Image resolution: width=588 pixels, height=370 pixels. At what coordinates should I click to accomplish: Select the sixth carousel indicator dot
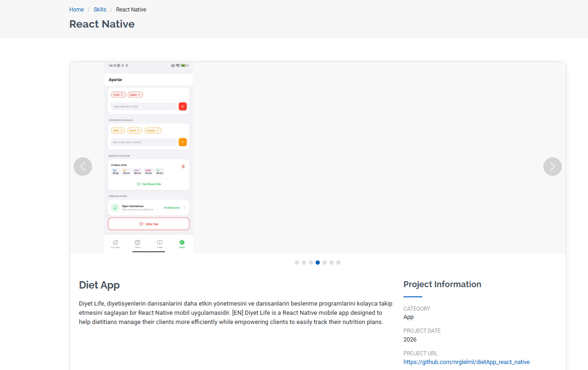coord(332,263)
